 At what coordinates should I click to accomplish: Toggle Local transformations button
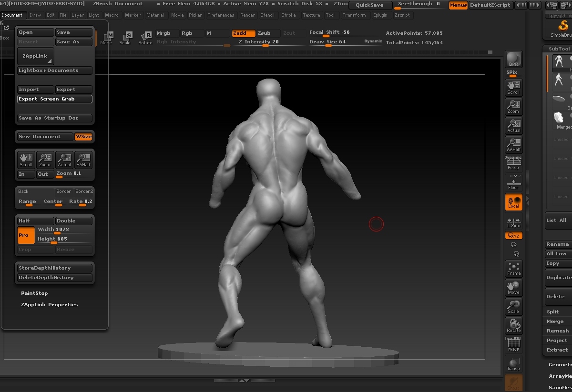pyautogui.click(x=513, y=202)
